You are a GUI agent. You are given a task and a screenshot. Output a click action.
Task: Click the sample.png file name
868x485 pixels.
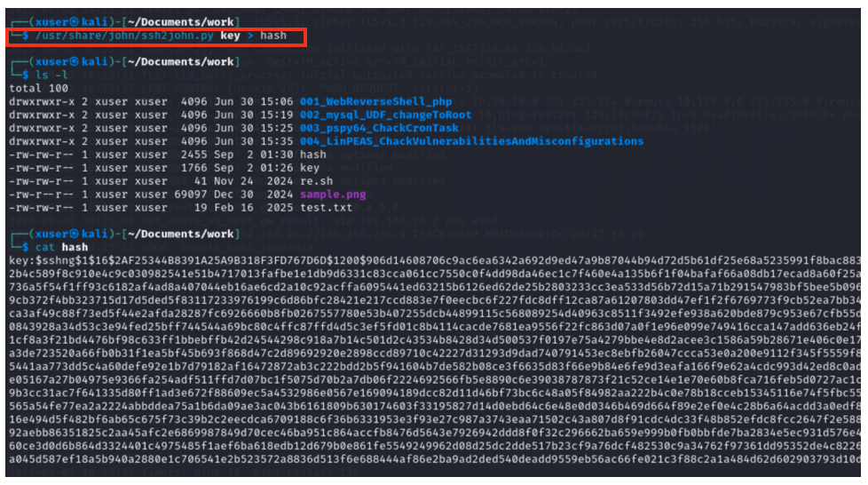coord(333,195)
